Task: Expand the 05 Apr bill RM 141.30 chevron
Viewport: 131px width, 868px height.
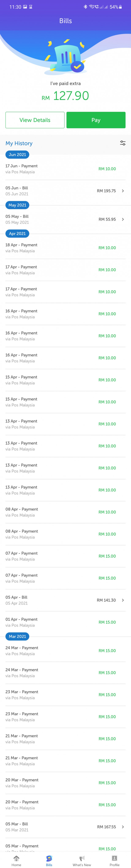Action: pos(123,600)
